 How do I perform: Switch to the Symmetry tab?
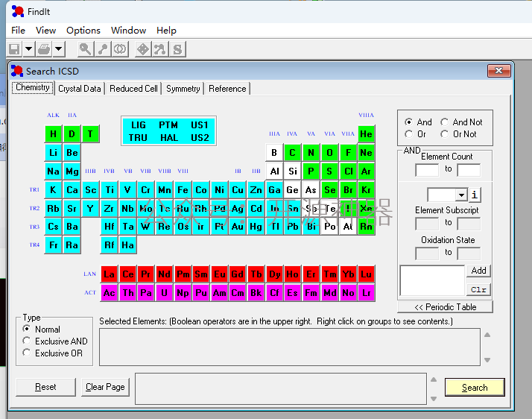(183, 89)
